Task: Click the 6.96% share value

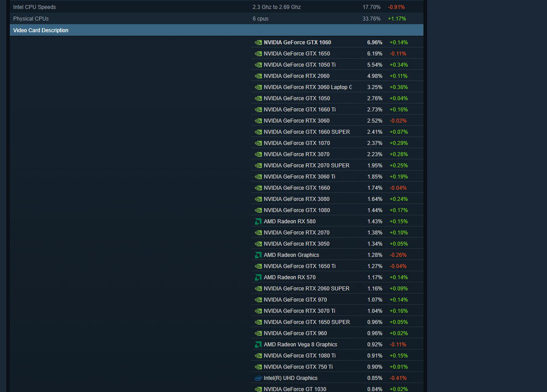Action: [x=375, y=42]
